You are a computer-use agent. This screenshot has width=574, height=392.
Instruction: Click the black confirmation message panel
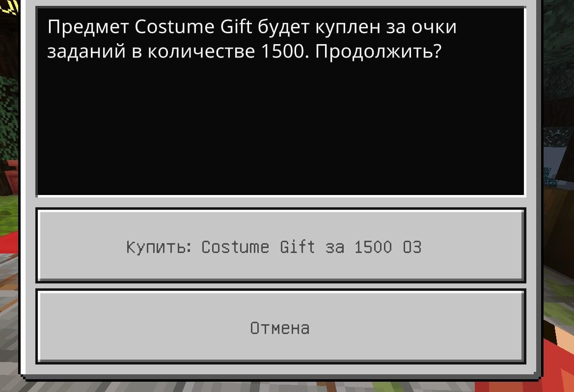click(x=280, y=102)
